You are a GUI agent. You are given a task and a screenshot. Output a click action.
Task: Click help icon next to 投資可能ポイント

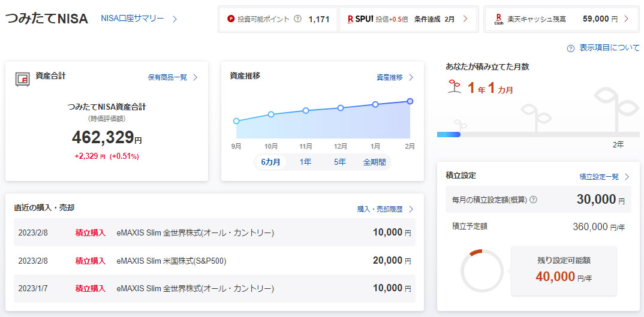point(297,19)
